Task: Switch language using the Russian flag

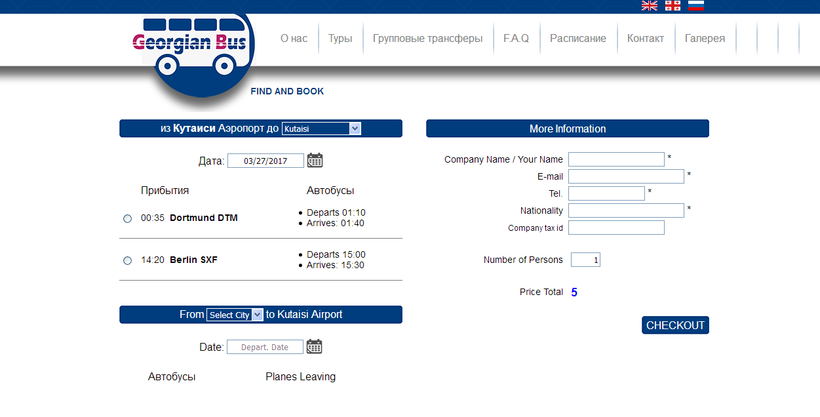Action: (x=696, y=6)
